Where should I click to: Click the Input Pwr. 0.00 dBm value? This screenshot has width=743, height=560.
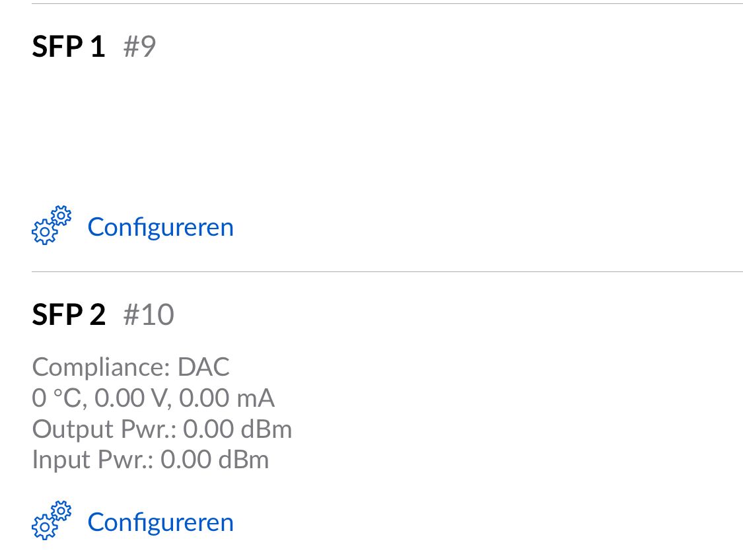pyautogui.click(x=214, y=460)
